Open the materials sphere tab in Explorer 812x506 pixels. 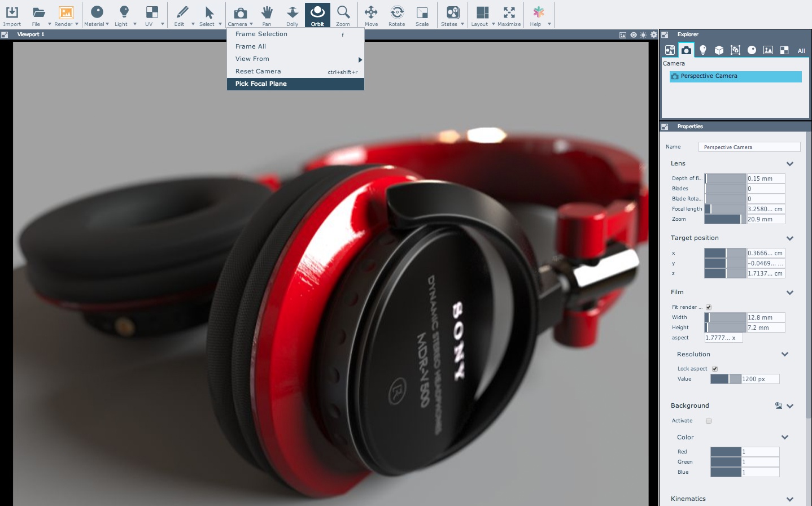(x=752, y=50)
